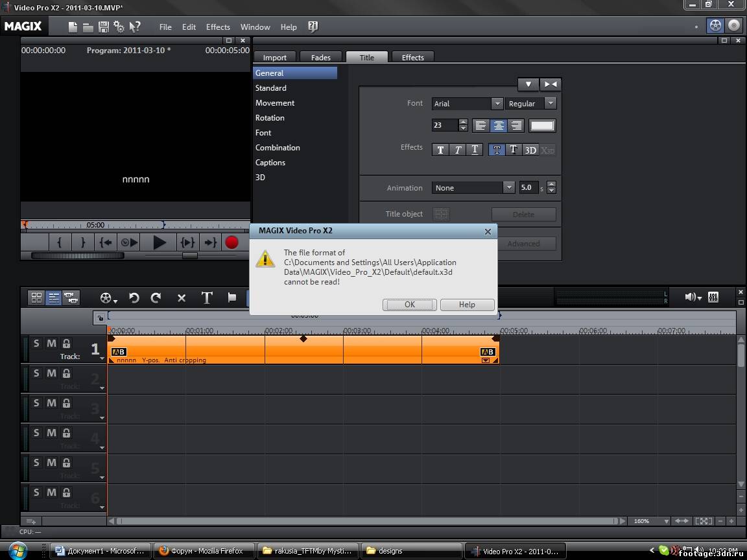
Task: Apply underline text effect
Action: [x=475, y=150]
